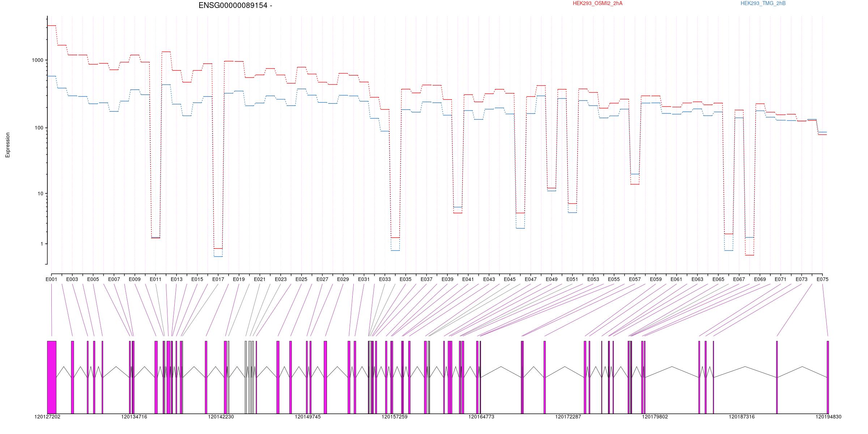868x434 pixels.
Task: Click the ENSG00000089154 gene title
Action: (x=235, y=5)
